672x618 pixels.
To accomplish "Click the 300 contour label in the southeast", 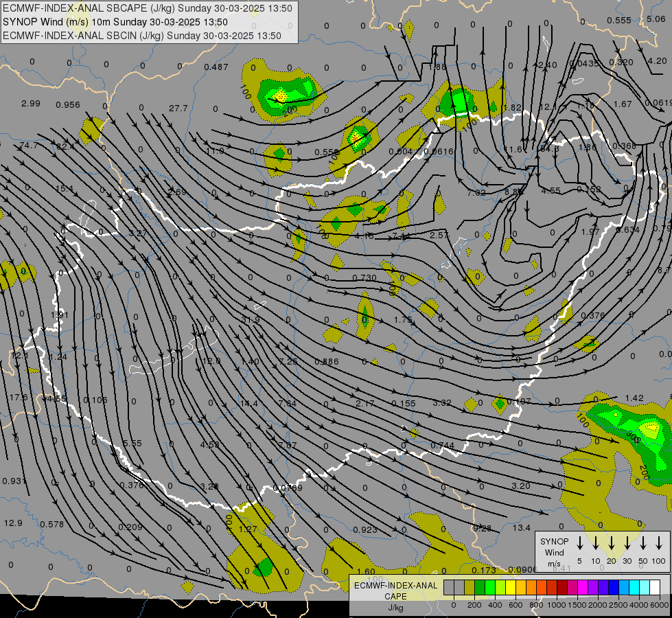I will [x=633, y=436].
